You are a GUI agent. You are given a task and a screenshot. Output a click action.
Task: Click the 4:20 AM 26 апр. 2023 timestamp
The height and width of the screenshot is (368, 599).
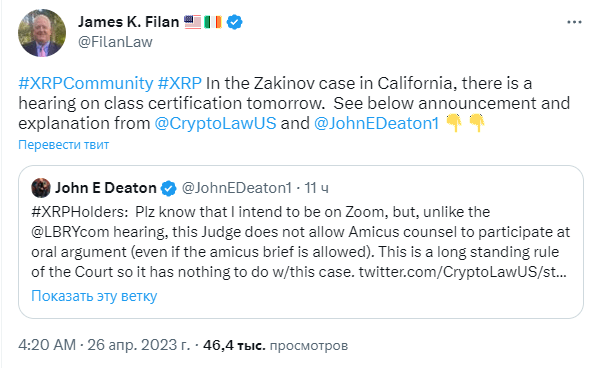104,345
